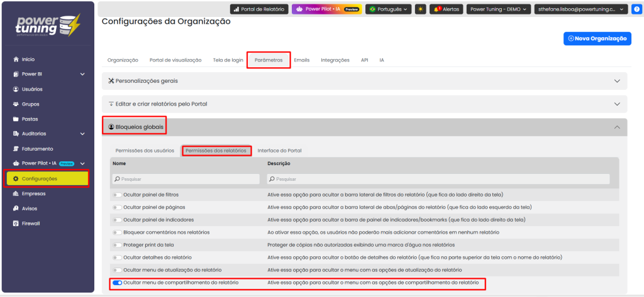
Task: Click the Grupos icon in sidebar
Action: [16, 104]
